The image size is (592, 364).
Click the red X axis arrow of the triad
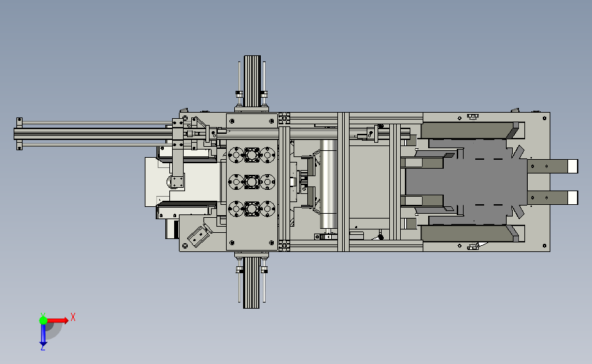tap(57, 320)
